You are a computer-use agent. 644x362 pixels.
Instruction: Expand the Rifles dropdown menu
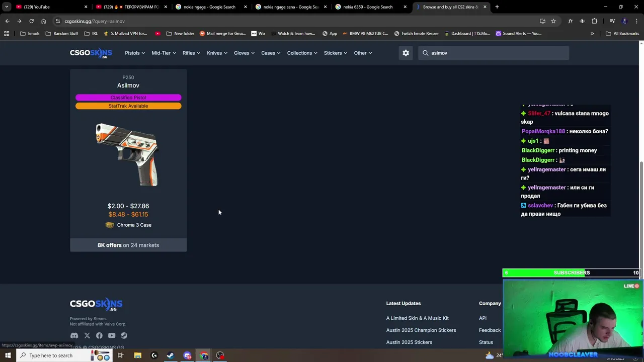191,53
